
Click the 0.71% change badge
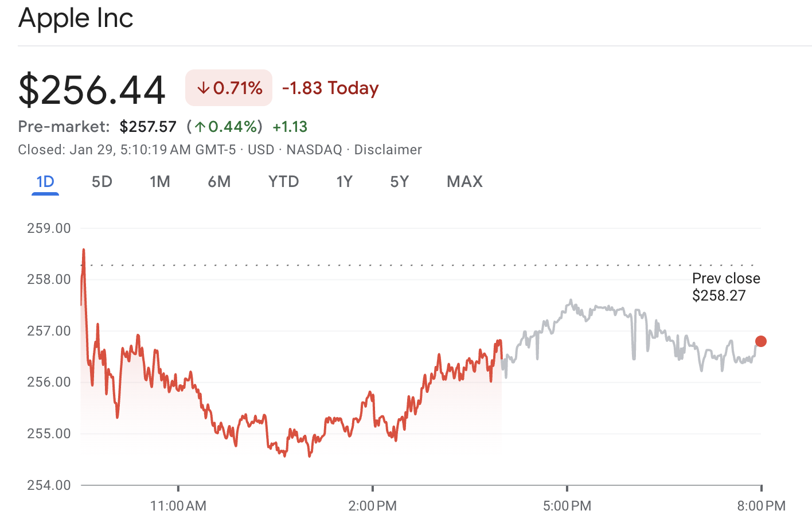[228, 88]
